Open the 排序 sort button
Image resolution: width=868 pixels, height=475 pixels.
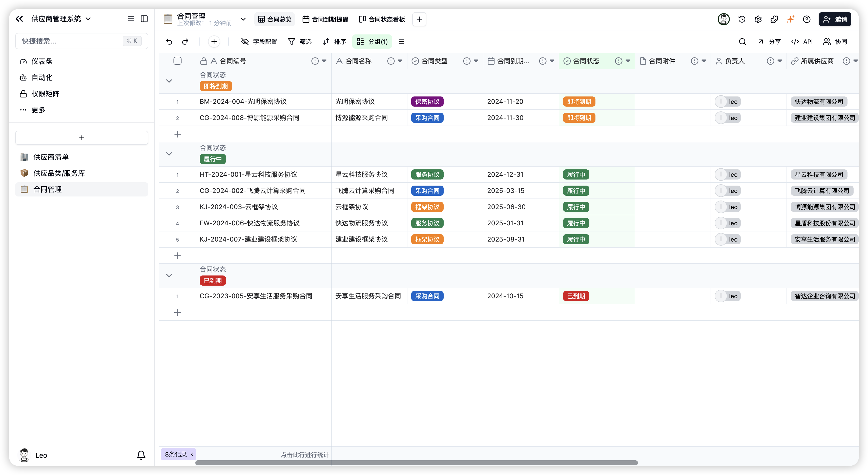pos(334,42)
